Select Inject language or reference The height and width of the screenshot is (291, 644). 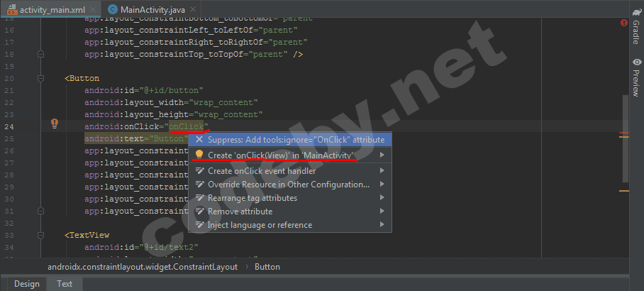290,225
